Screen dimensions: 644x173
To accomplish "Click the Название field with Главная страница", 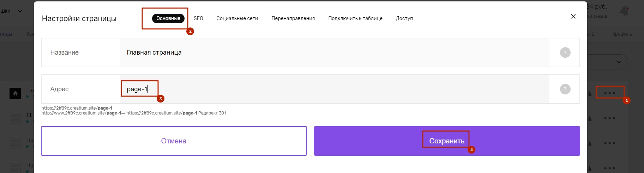I will pyautogui.click(x=335, y=52).
